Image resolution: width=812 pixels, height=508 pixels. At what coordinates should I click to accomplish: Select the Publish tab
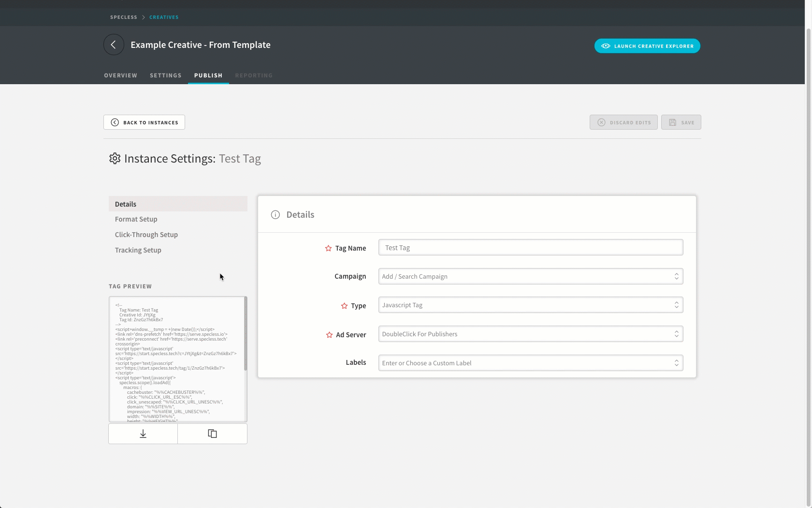pos(208,75)
